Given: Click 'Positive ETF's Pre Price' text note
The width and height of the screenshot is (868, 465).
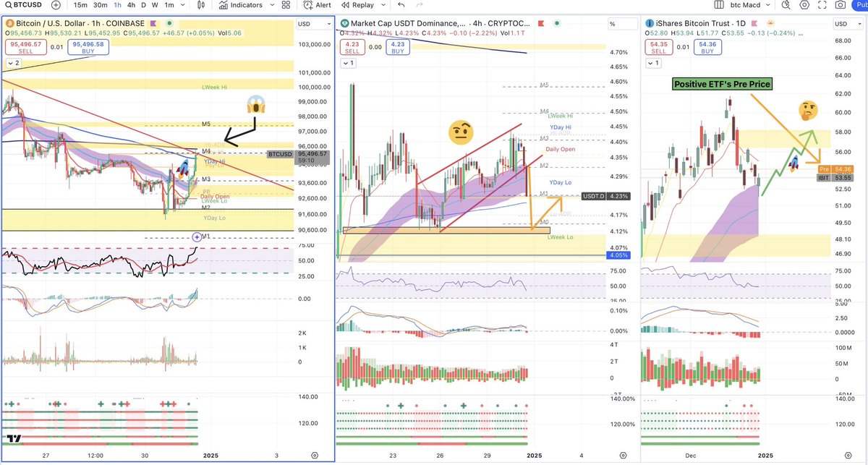Looking at the screenshot, I should click(x=723, y=84).
